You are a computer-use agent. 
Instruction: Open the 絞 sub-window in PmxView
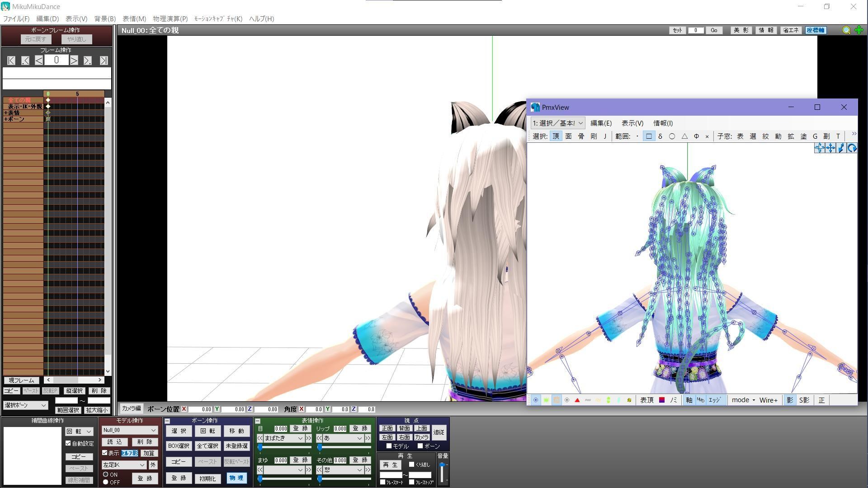point(765,136)
